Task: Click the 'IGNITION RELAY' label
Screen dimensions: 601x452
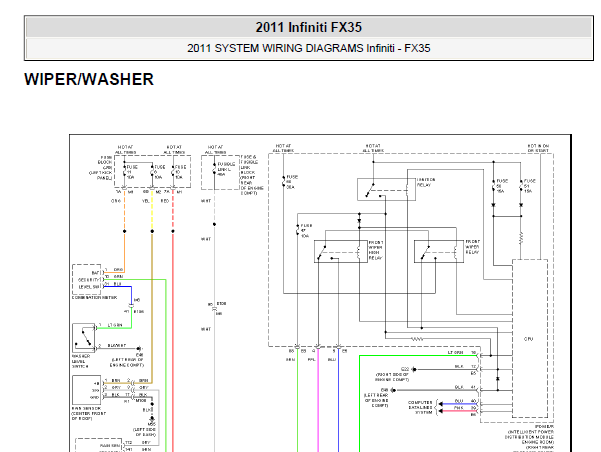Action: pyautogui.click(x=426, y=182)
